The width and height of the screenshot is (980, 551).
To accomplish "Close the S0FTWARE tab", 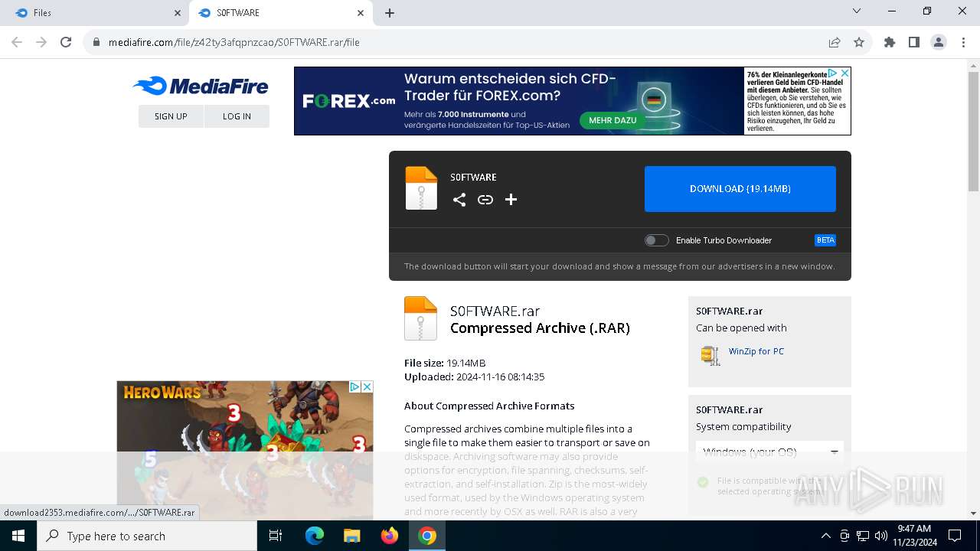I will [x=361, y=13].
